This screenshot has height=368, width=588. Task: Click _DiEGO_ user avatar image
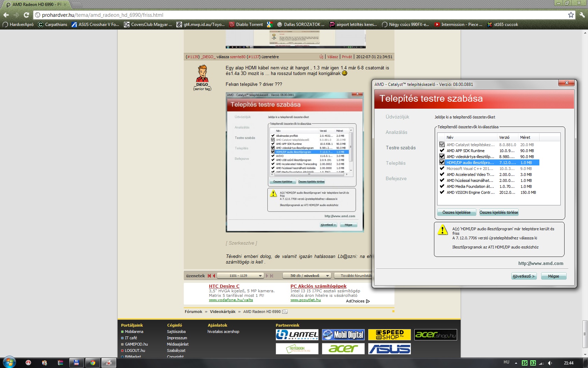point(202,73)
